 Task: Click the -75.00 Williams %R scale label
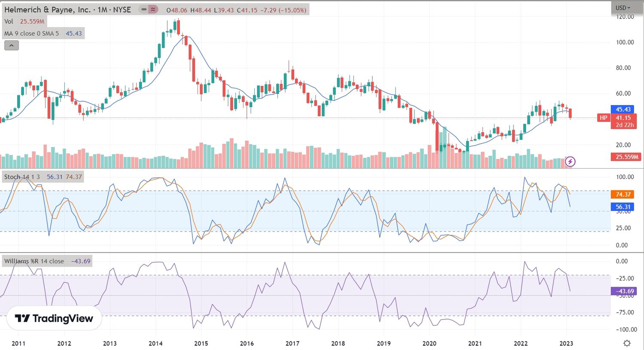click(625, 312)
